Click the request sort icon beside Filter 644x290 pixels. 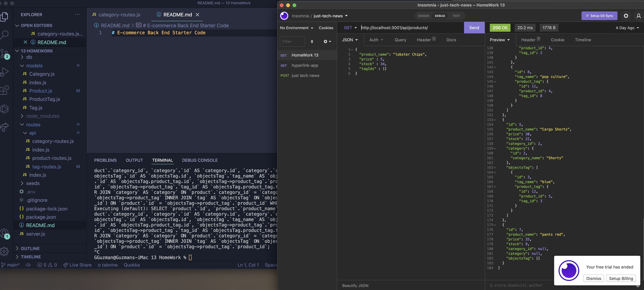312,41
